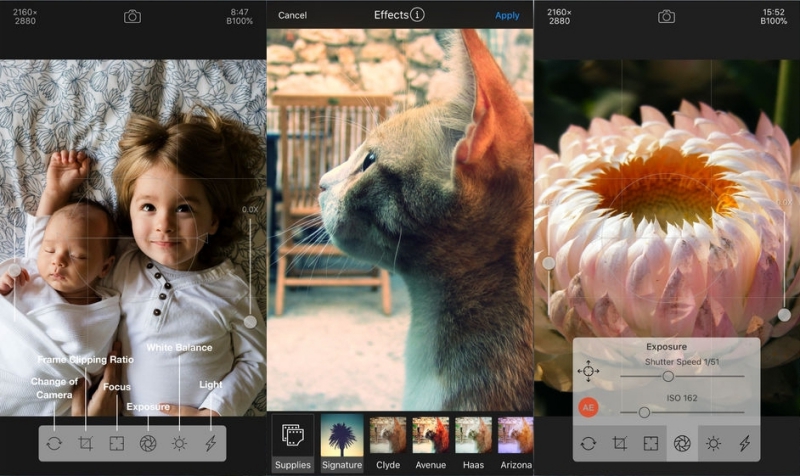The height and width of the screenshot is (476, 800).
Task: Click the focus crosshair move icon in Exposure panel
Action: [588, 372]
